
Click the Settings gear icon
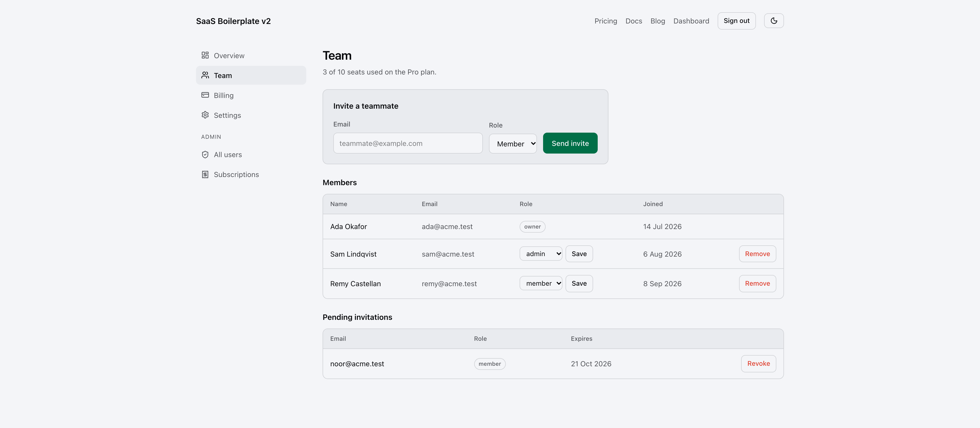[205, 115]
